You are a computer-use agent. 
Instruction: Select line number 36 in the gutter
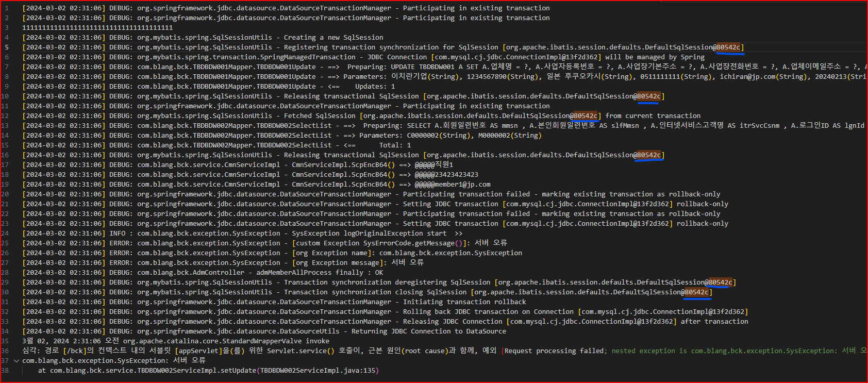[x=5, y=351]
